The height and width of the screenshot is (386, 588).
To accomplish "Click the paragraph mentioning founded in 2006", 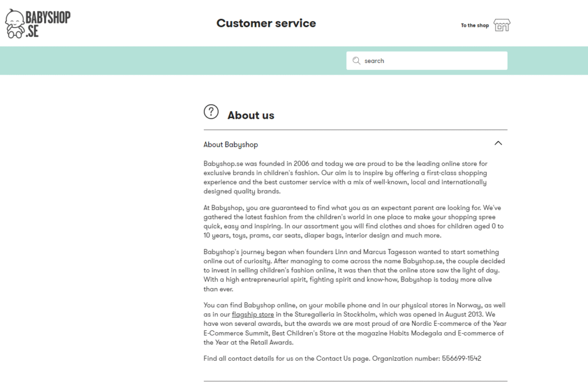I will [345, 177].
